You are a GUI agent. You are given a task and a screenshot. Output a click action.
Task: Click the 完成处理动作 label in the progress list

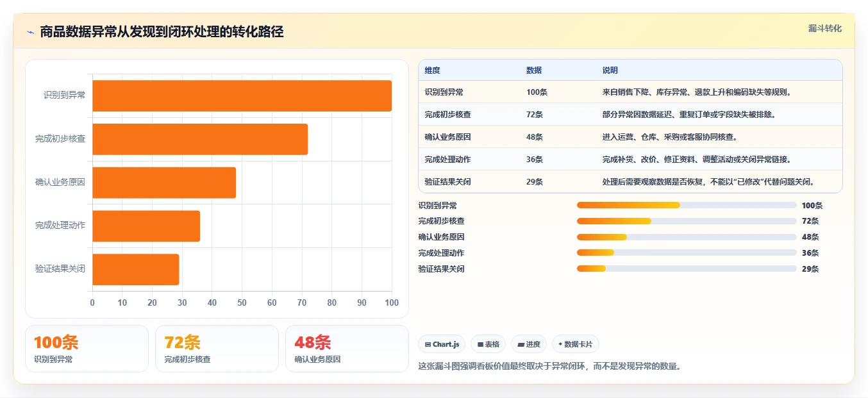coord(442,253)
